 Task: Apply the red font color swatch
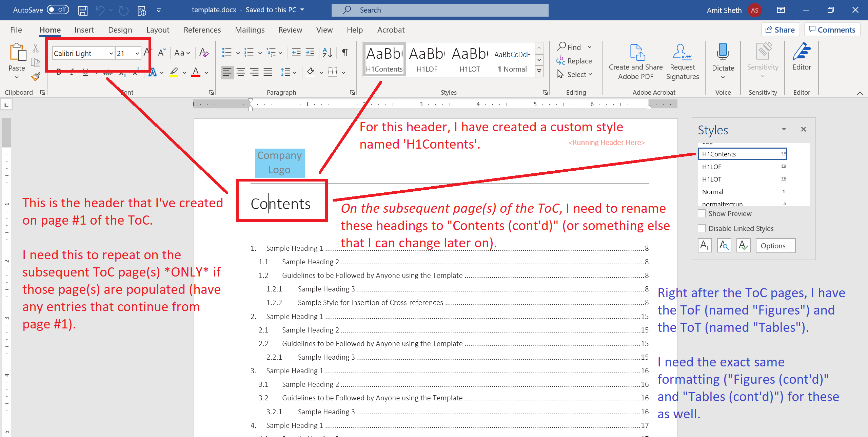[x=196, y=72]
